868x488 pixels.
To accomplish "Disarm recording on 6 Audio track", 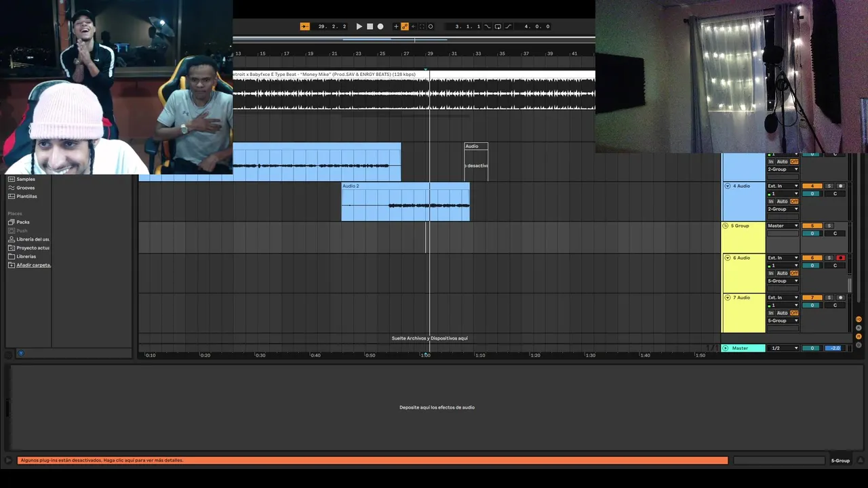I will tap(841, 258).
